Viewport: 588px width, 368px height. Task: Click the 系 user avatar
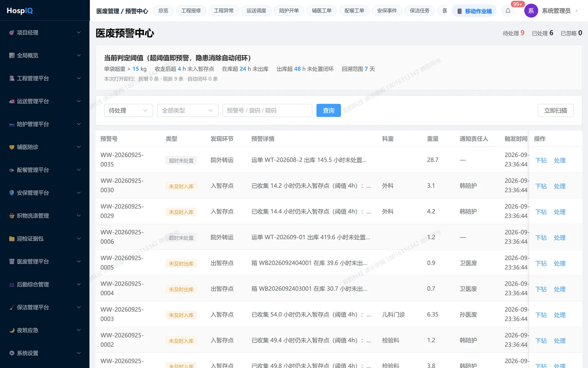tap(531, 11)
